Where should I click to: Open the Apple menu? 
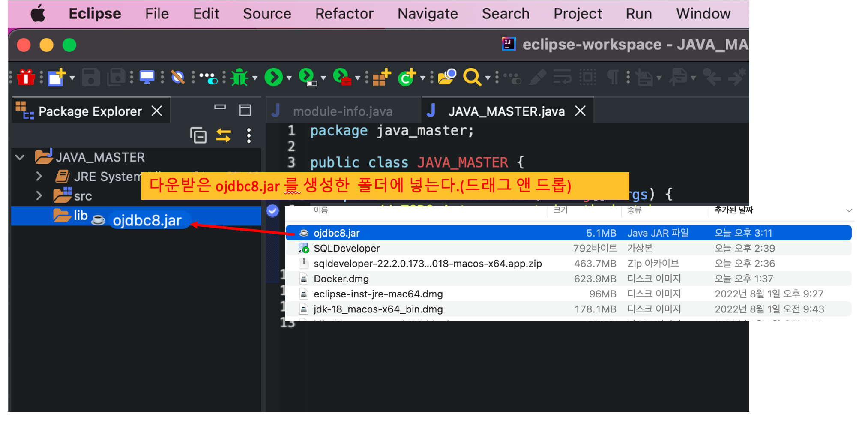tap(38, 14)
